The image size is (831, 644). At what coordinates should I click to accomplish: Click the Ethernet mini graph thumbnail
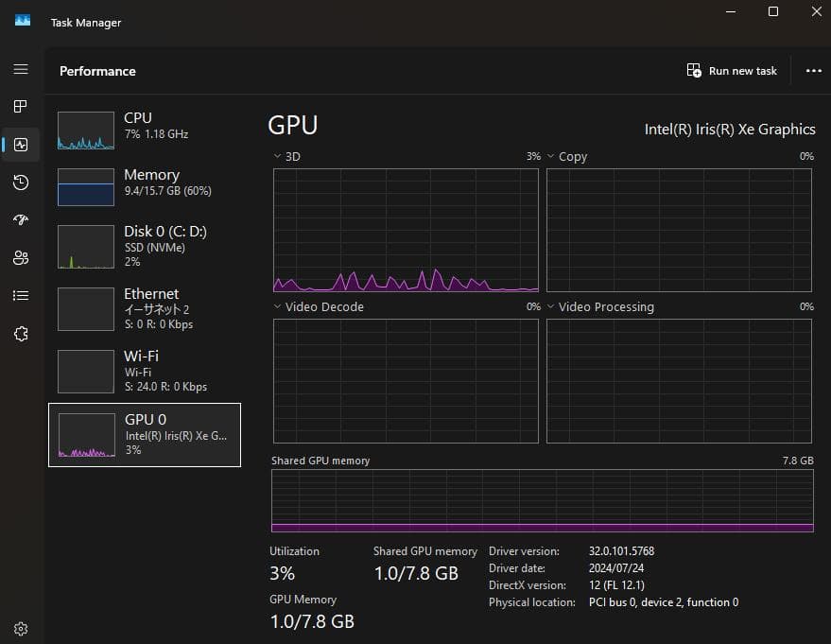point(86,309)
